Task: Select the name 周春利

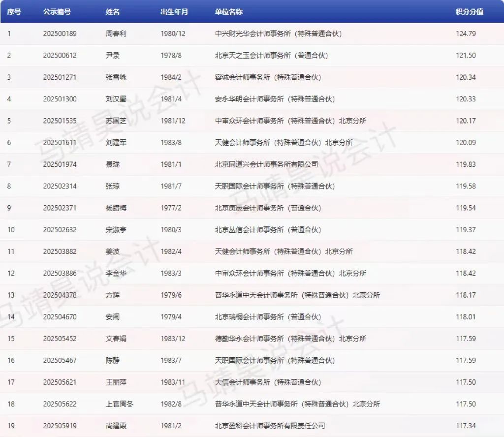Action: coord(116,34)
